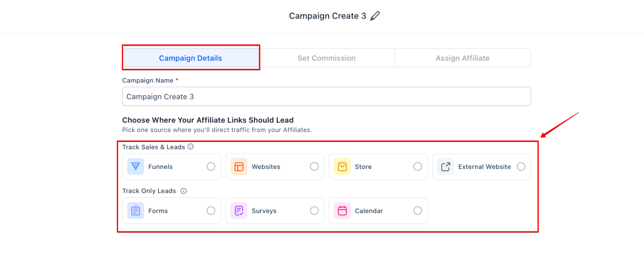Image resolution: width=644 pixels, height=270 pixels.
Task: Click the blue Funnels funnel icon
Action: coord(136,166)
